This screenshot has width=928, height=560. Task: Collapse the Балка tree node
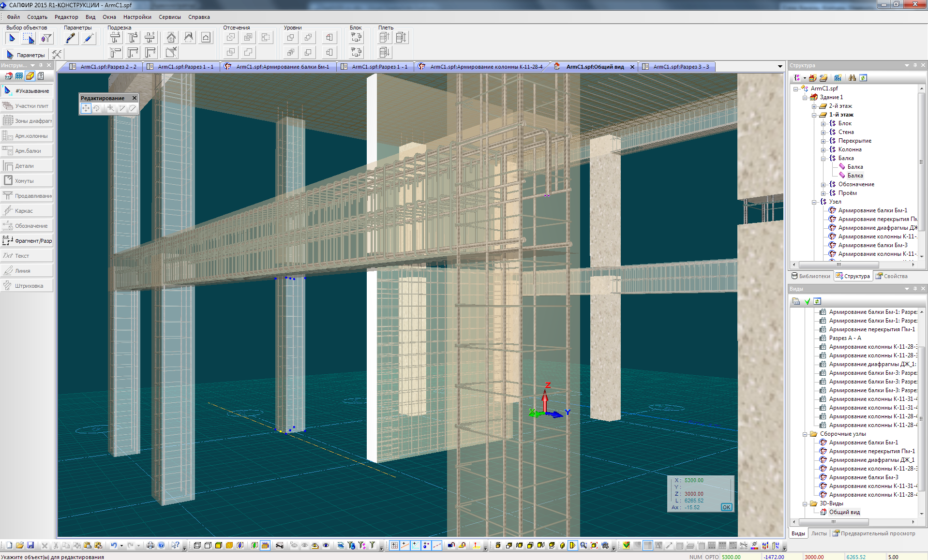[823, 159]
